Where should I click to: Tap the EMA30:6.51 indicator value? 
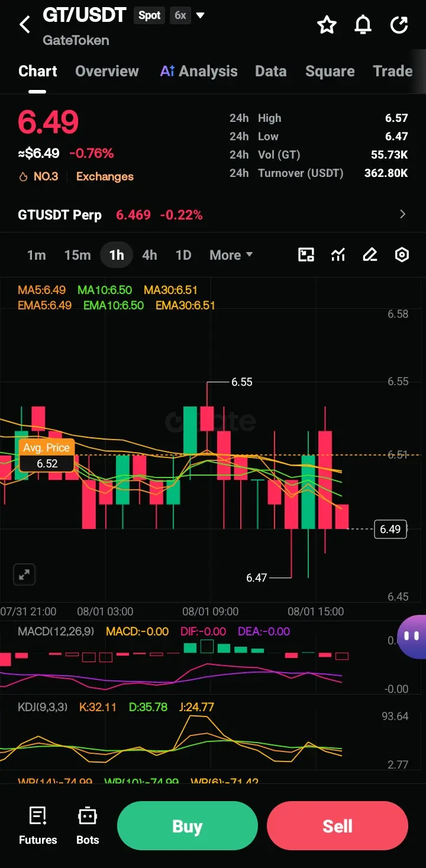pyautogui.click(x=185, y=305)
